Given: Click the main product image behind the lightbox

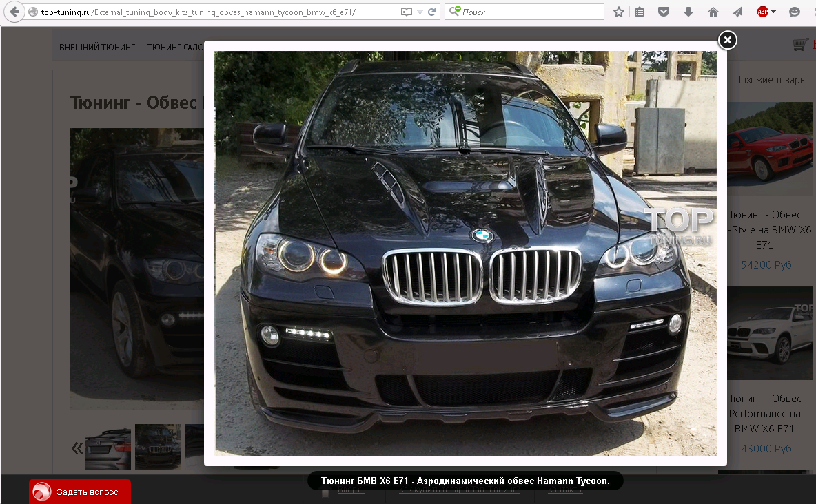Looking at the screenshot, I should tap(137, 269).
